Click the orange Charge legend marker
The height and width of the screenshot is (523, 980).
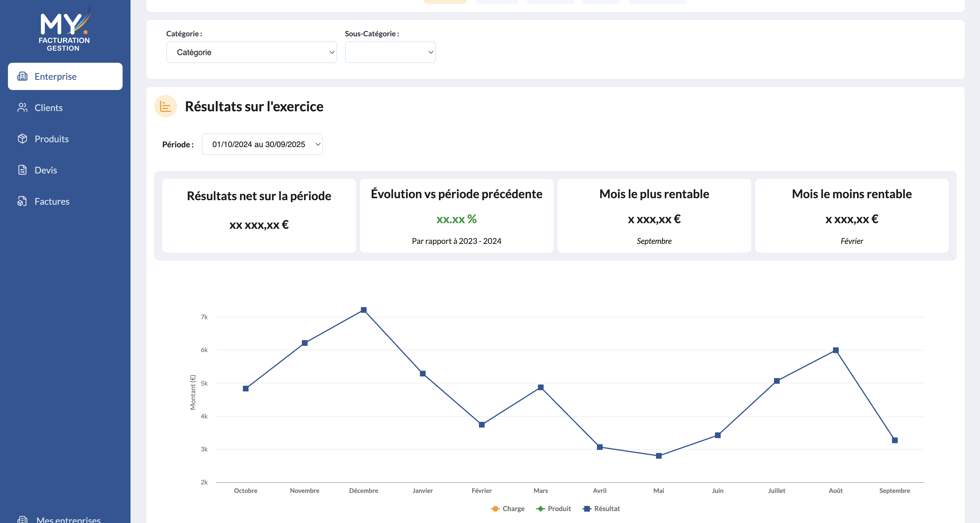point(495,509)
